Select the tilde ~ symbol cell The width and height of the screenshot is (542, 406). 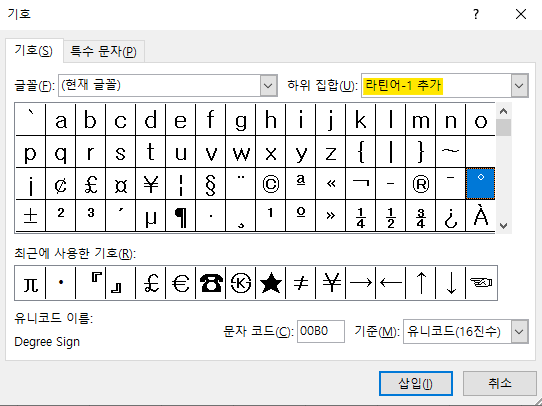pos(451,152)
